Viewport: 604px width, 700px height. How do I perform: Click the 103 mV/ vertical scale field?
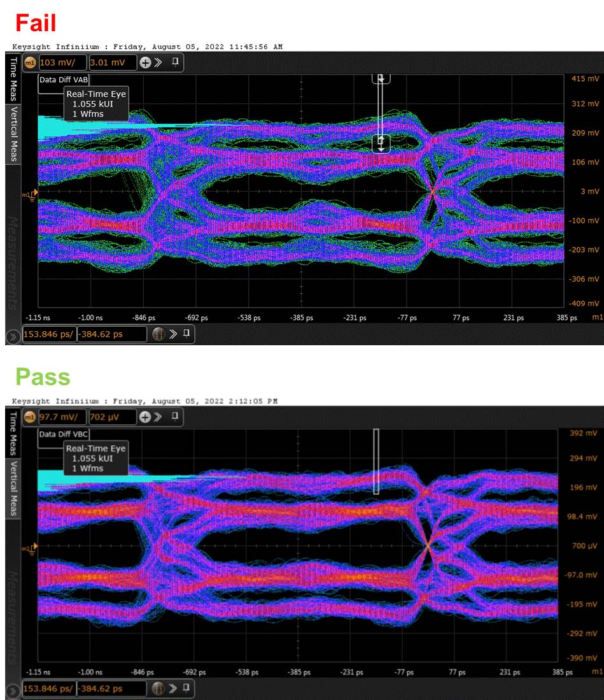63,62
